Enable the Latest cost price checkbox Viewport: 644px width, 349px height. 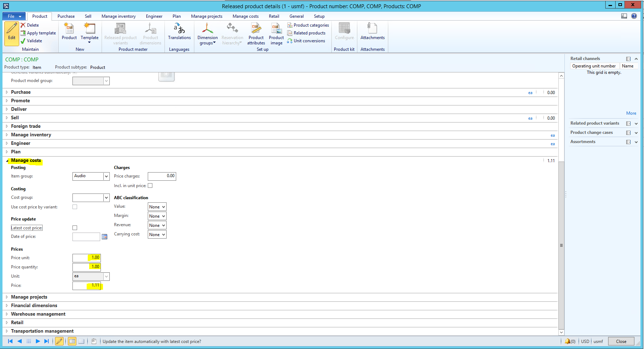(x=75, y=228)
